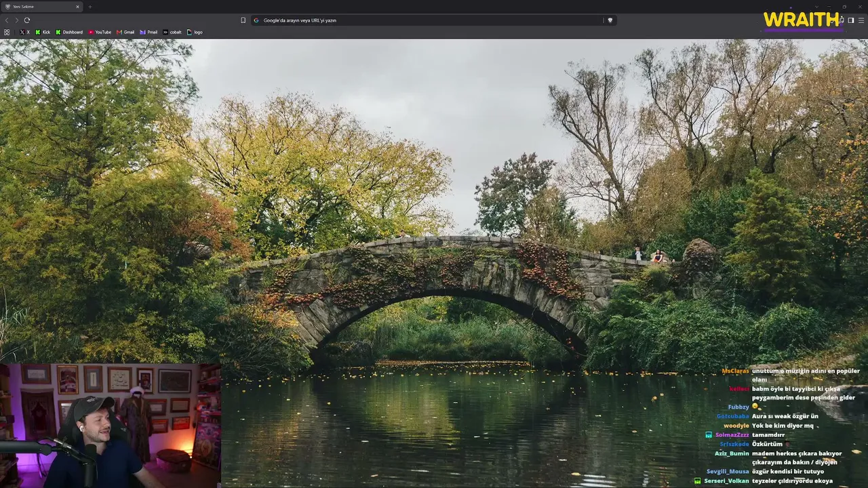Click chat username Serseri_Volkan

tap(726, 481)
